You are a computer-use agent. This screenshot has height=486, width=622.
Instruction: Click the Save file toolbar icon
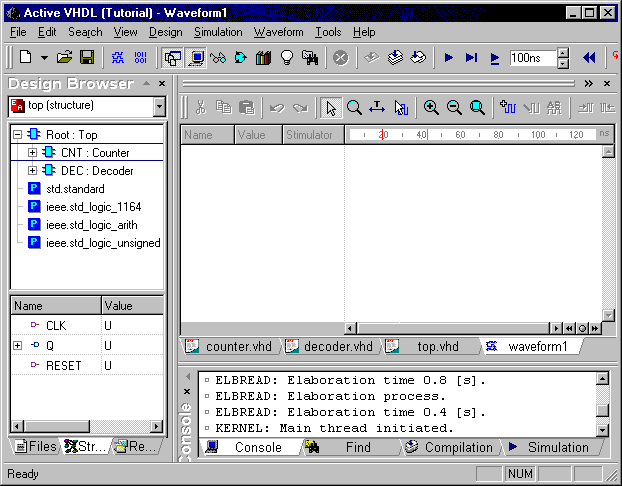[x=87, y=58]
